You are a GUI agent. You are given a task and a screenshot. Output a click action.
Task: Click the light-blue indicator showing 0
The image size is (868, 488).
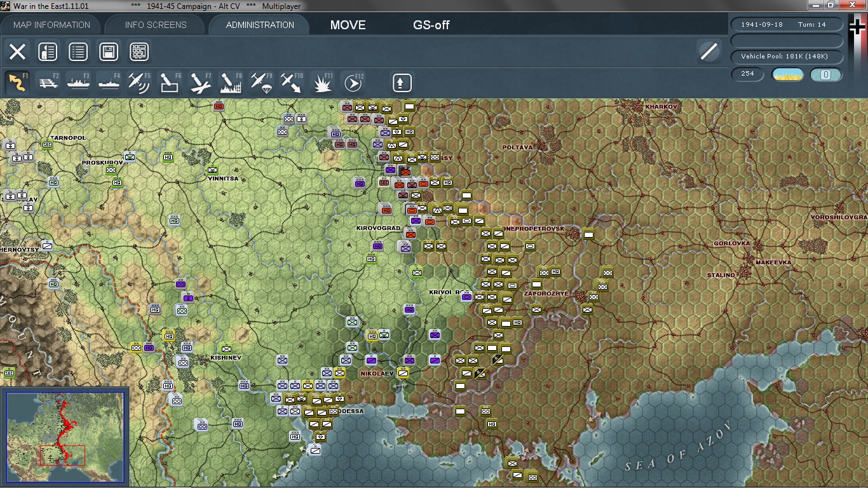pos(826,74)
